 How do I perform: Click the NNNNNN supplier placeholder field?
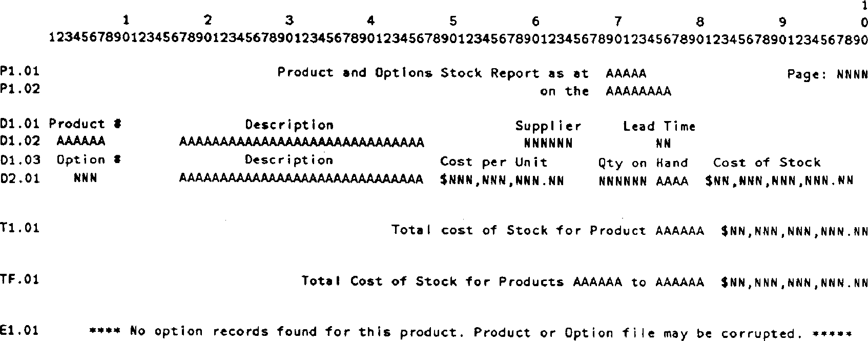tap(548, 143)
